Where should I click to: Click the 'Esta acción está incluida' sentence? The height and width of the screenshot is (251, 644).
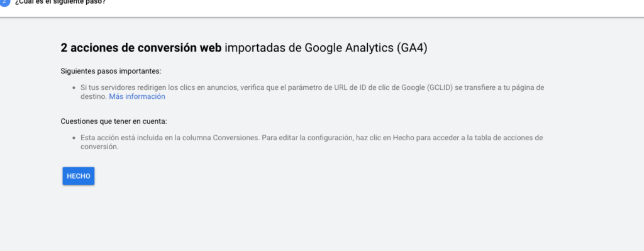click(x=312, y=142)
